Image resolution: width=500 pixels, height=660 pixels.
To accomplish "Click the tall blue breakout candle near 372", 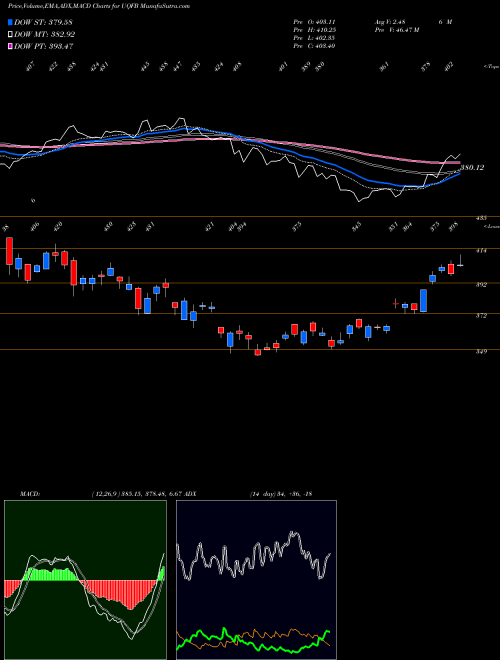I will pos(423,301).
